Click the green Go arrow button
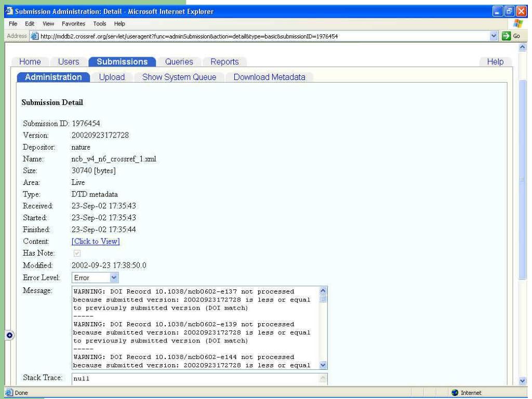Viewport: 532px width, 399px height. [506, 36]
